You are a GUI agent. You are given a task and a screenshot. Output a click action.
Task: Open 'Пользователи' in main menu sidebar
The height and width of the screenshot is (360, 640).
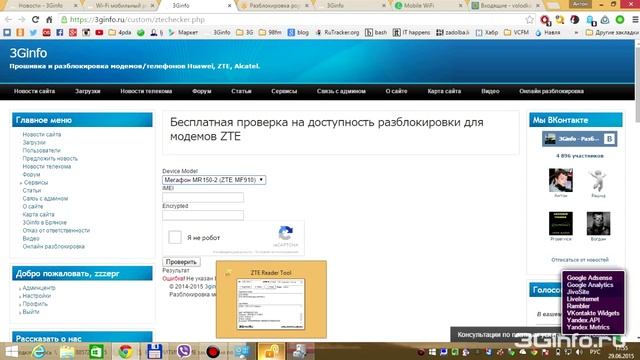(x=41, y=150)
